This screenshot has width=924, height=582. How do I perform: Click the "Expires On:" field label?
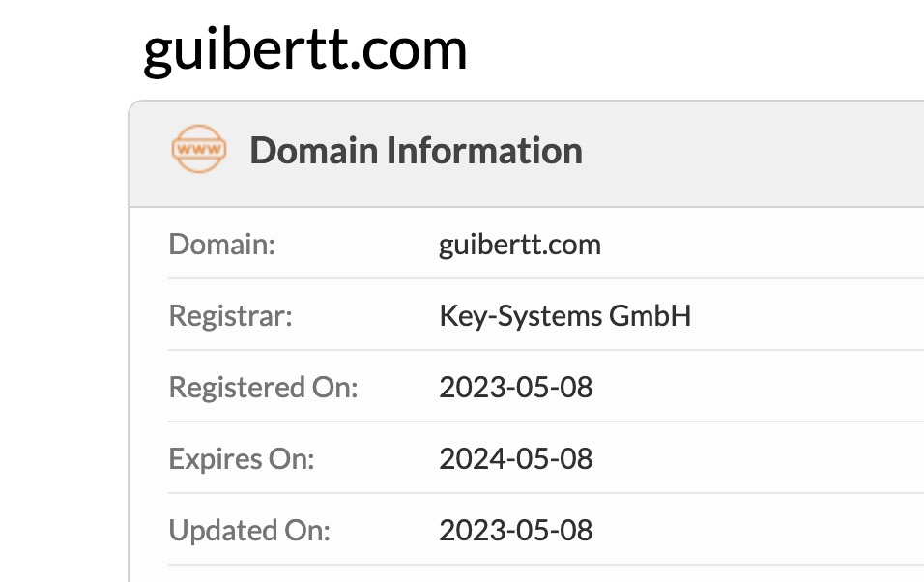pos(242,458)
